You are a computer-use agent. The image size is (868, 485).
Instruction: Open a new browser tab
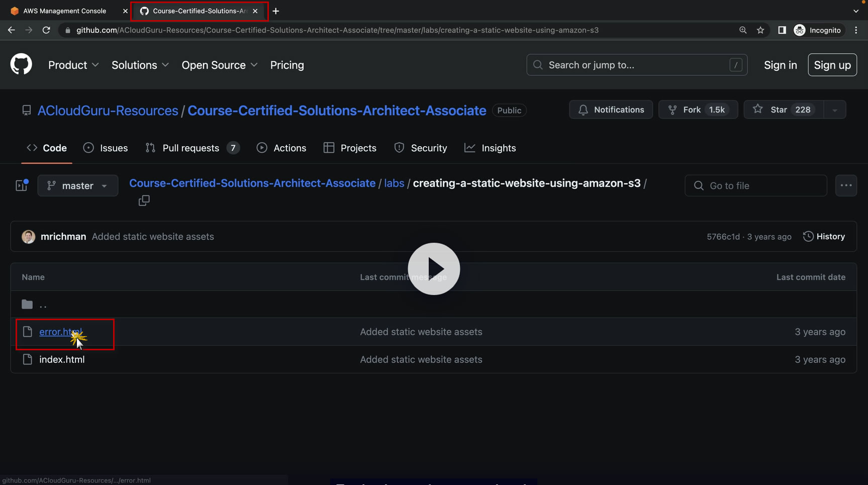pyautogui.click(x=276, y=11)
